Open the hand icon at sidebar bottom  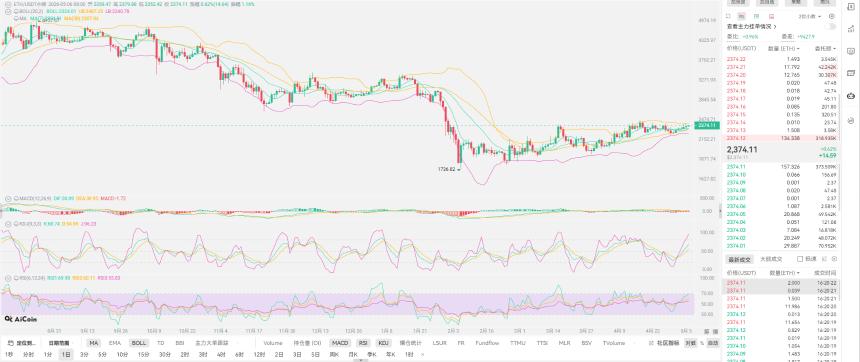pyautogui.click(x=851, y=120)
